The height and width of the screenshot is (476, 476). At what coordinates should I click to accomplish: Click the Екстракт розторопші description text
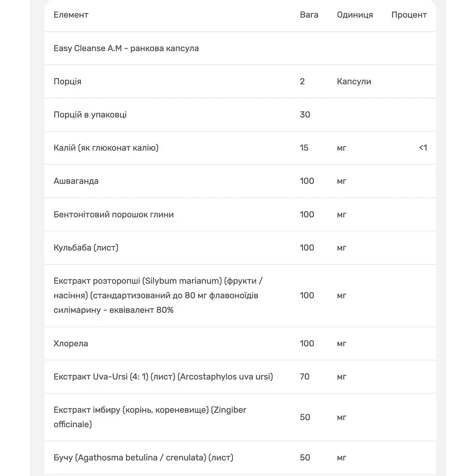[158, 295]
